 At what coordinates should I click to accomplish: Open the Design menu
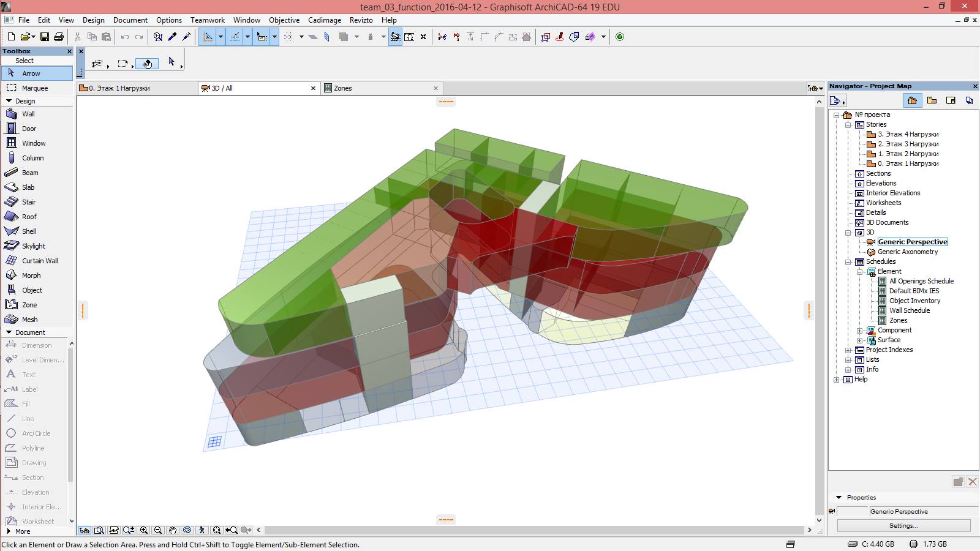click(x=94, y=20)
